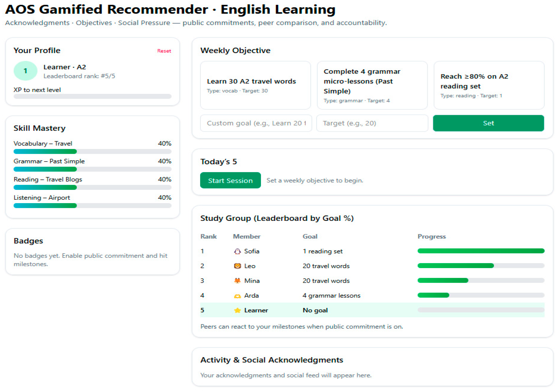Viewport: 559px width, 392px height.
Task: Click Sofia's avatar icon in leaderboard
Action: click(x=237, y=251)
